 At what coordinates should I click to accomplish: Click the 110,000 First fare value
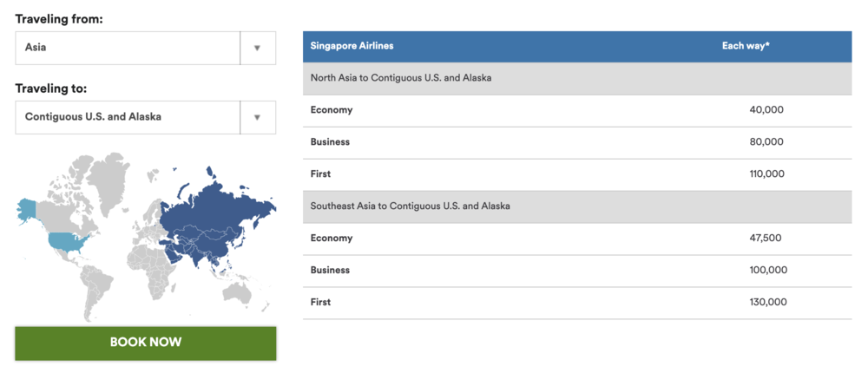[x=766, y=174]
